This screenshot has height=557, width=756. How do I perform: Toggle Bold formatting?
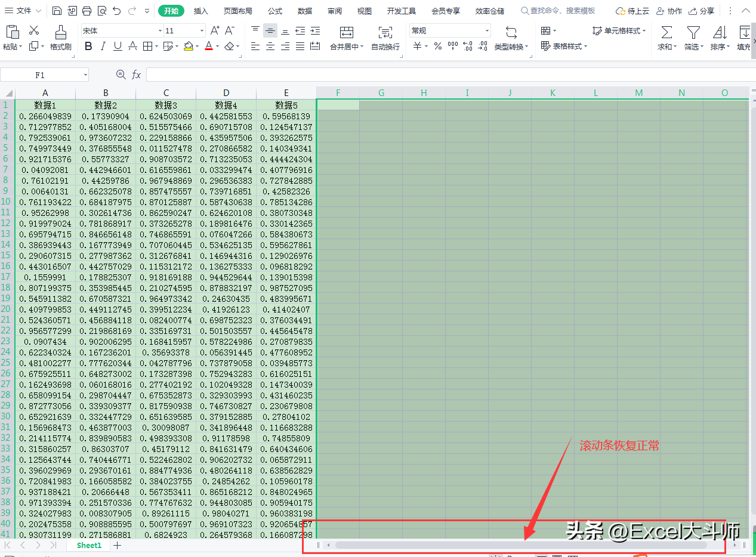pyautogui.click(x=88, y=46)
